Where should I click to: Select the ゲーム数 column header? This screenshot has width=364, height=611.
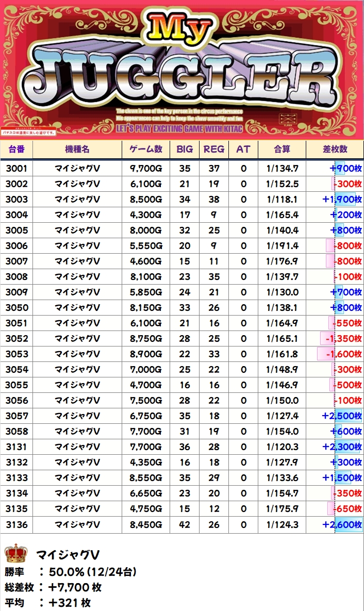tap(146, 149)
